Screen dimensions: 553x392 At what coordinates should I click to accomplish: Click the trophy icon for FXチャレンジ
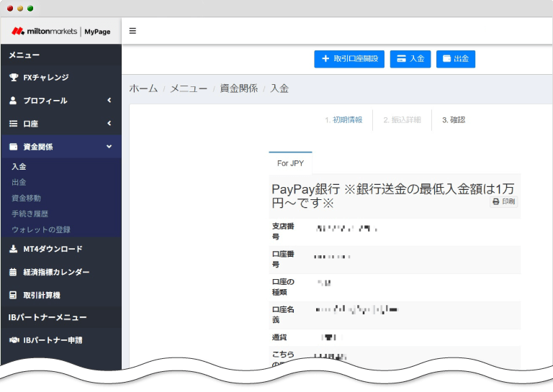(14, 77)
